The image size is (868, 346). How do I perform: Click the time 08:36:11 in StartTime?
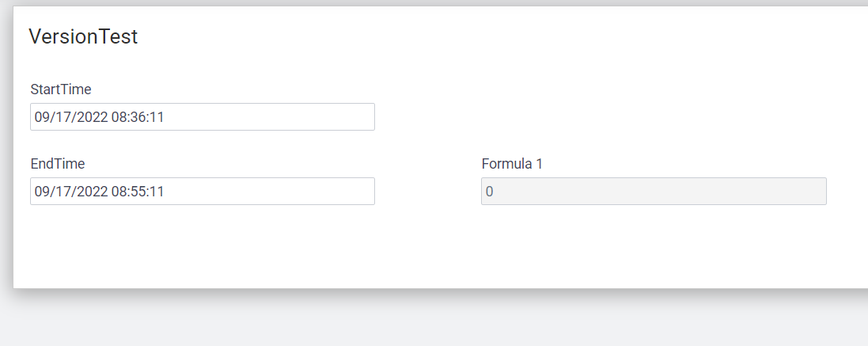tap(138, 117)
